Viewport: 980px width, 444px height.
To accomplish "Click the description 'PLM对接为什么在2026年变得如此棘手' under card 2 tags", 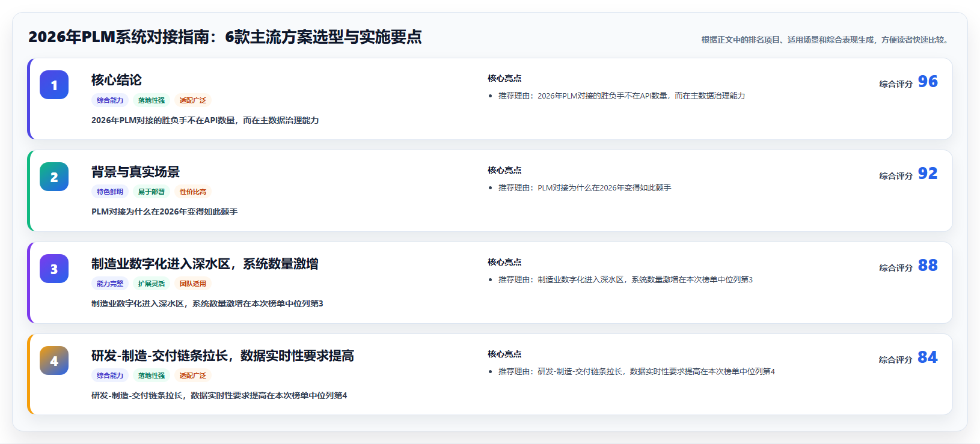I will [x=165, y=211].
